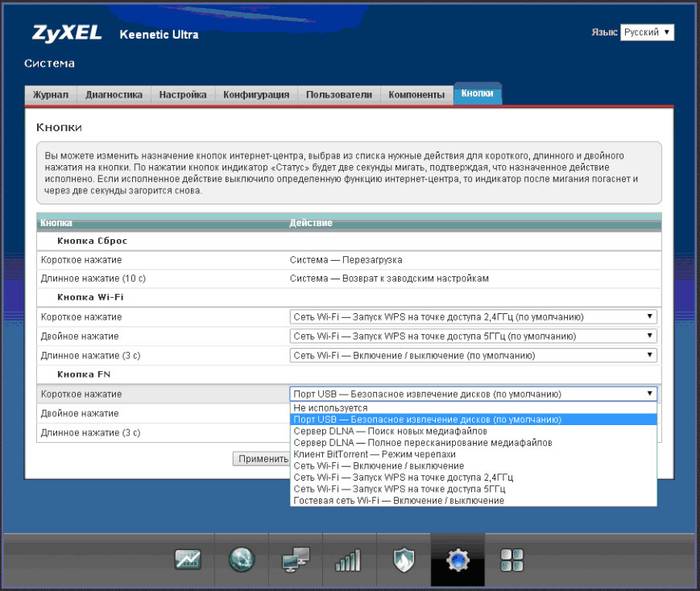
Task: Choose 'Гостевая сеть Wi-Fi — Включение / выключение'
Action: click(x=473, y=501)
